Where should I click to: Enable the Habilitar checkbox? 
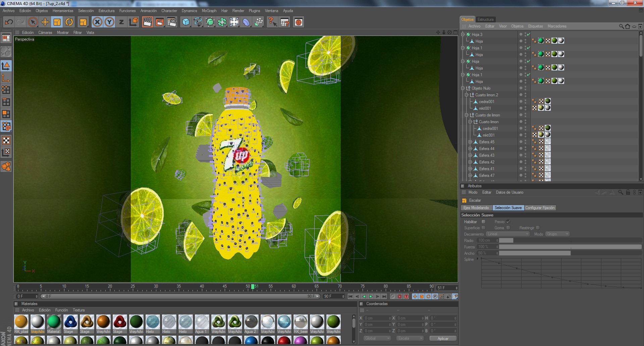tap(483, 222)
